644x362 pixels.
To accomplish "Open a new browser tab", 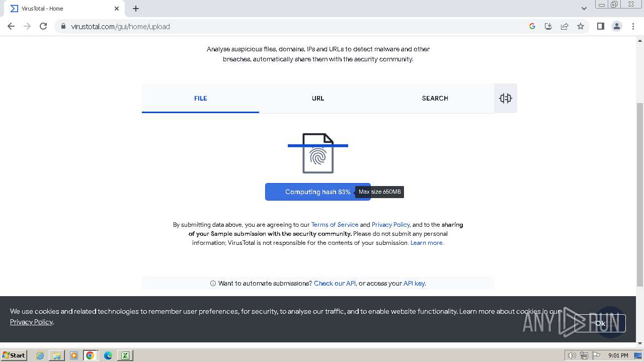I will 136,9.
